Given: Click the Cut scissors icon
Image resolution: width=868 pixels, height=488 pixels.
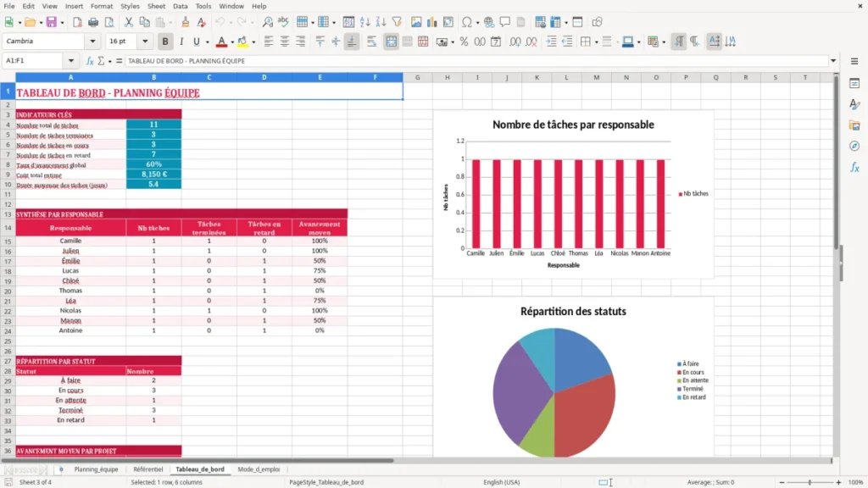Looking at the screenshot, I should tap(129, 22).
